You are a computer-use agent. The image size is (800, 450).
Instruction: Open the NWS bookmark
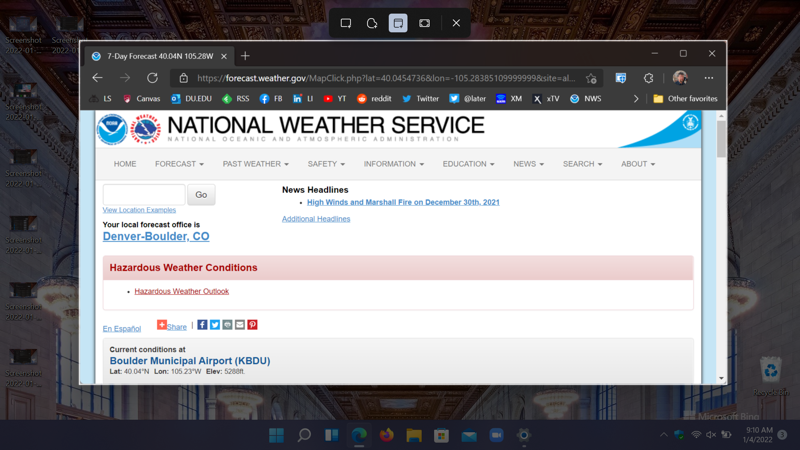click(x=586, y=99)
